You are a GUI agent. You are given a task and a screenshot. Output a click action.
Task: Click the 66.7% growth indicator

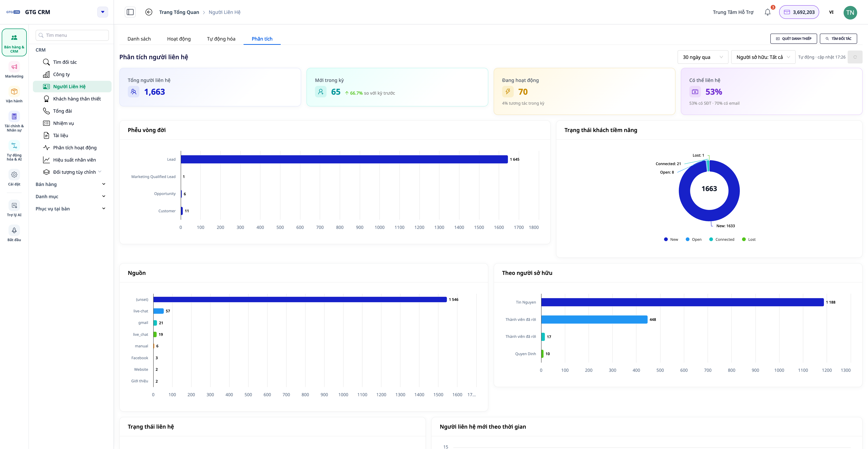coord(353,93)
